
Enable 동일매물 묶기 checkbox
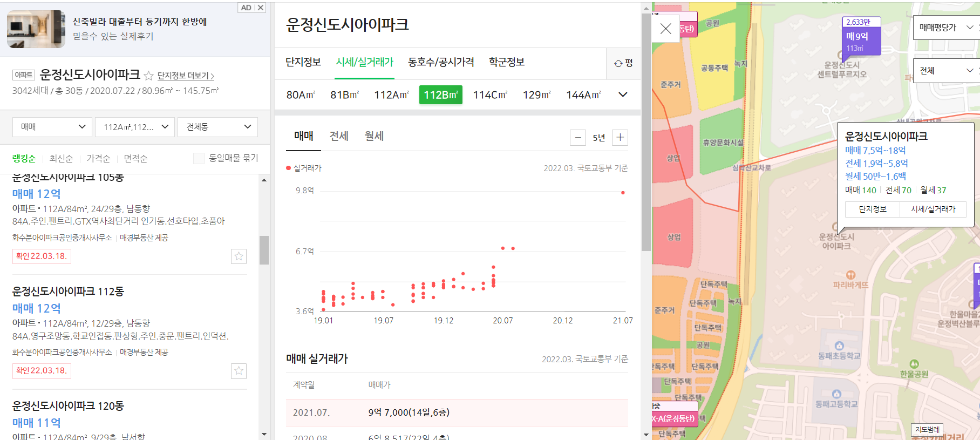point(199,158)
